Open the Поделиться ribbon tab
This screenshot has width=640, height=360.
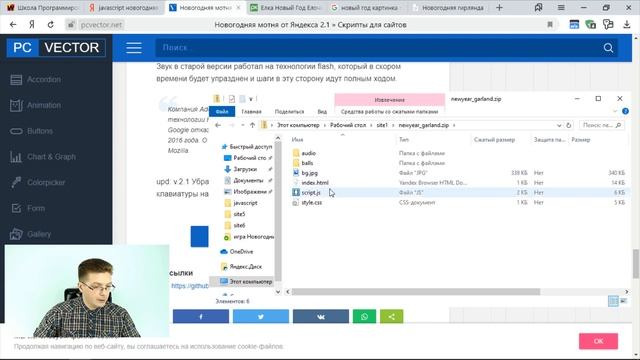pyautogui.click(x=289, y=111)
